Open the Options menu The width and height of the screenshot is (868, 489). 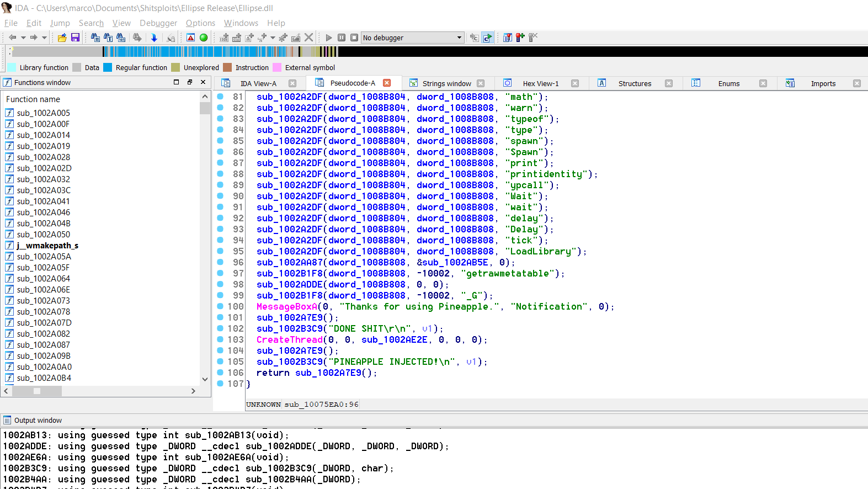200,23
